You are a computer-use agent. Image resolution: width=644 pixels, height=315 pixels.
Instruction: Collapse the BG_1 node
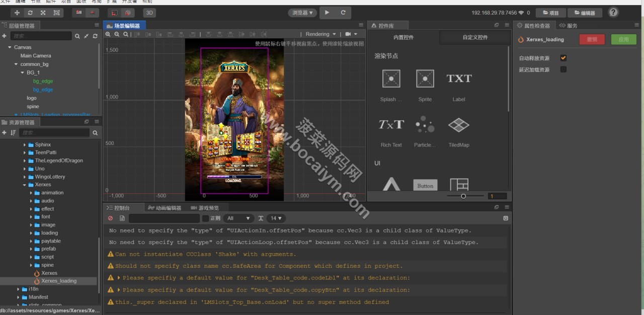tap(23, 73)
